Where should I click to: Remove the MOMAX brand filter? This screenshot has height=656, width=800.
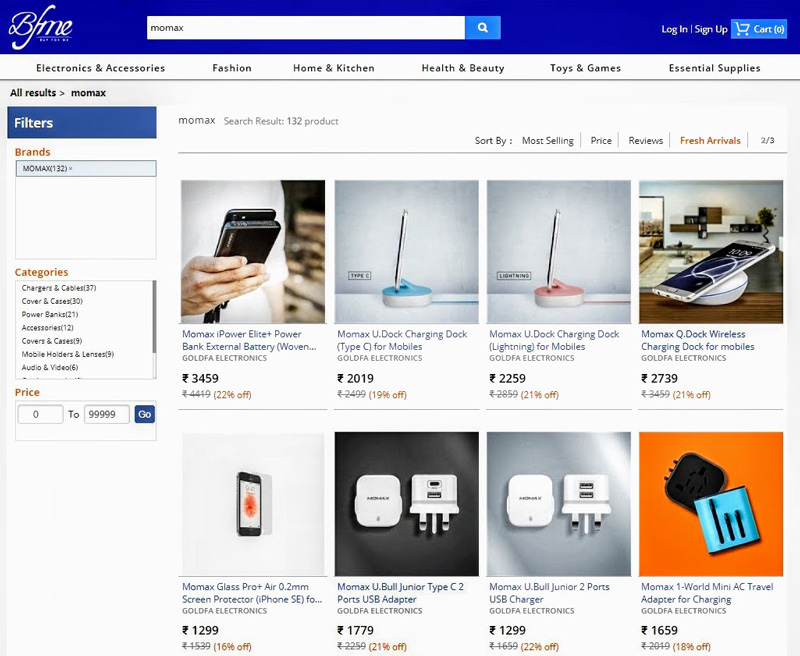point(70,168)
